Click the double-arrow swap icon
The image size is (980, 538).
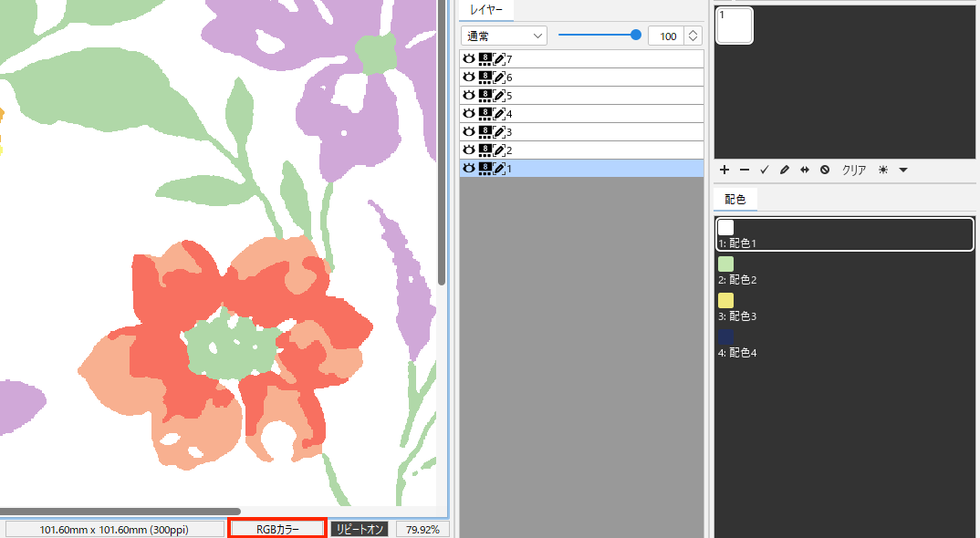[x=805, y=170]
